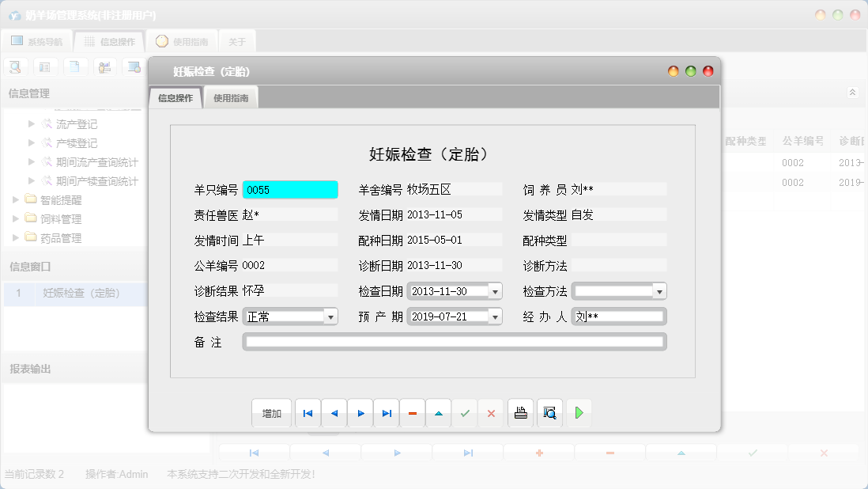Click inside the 备注 remarks input field
The height and width of the screenshot is (489, 868).
pyautogui.click(x=455, y=341)
